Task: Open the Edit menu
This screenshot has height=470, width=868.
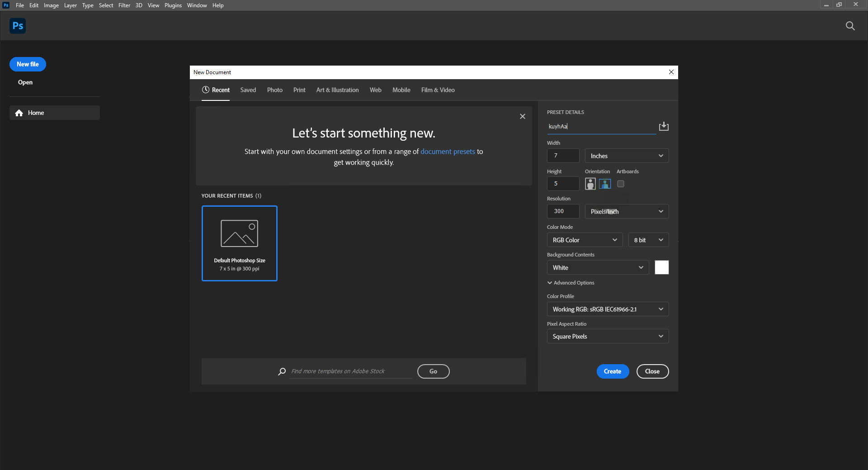Action: (34, 5)
